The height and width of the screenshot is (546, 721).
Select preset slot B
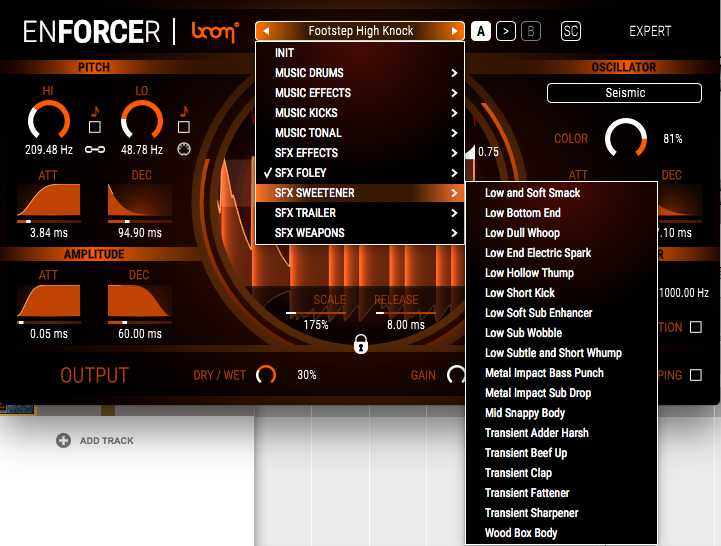(x=531, y=31)
